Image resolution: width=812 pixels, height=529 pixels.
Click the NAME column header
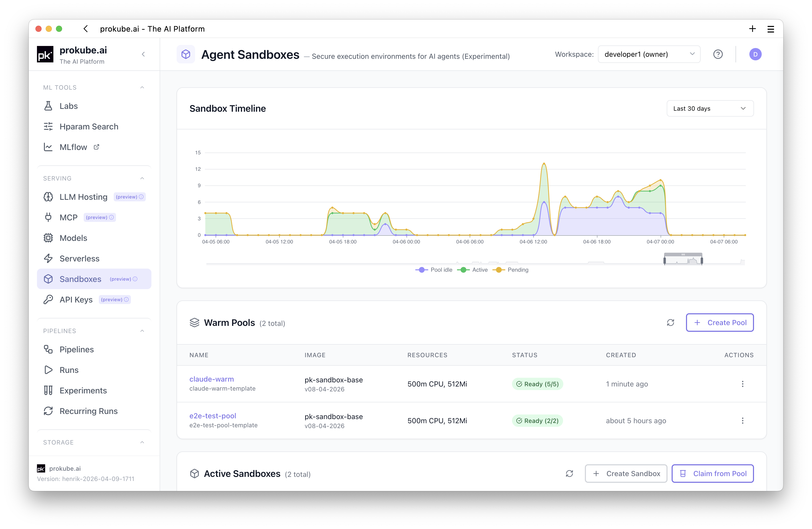[x=199, y=355]
